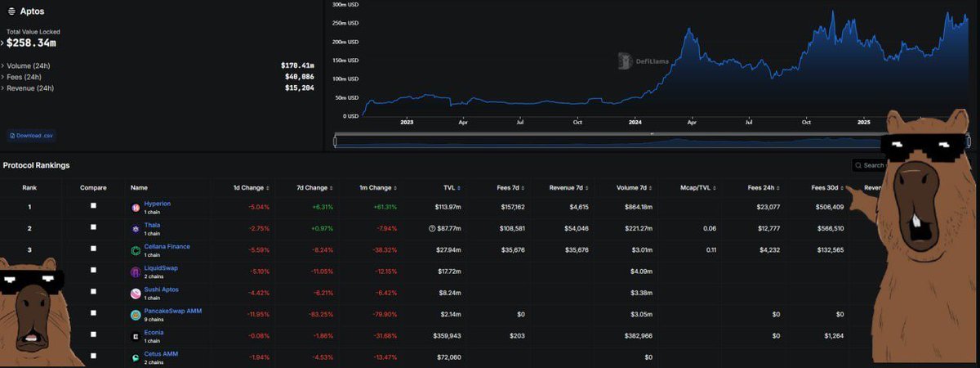
Task: Click the $15,204 revenue value
Action: [x=300, y=88]
